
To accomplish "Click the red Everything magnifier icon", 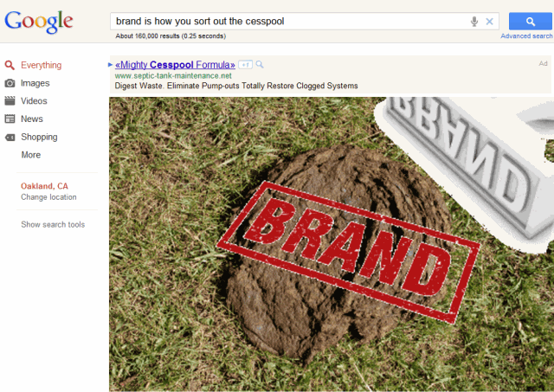I will tap(10, 66).
